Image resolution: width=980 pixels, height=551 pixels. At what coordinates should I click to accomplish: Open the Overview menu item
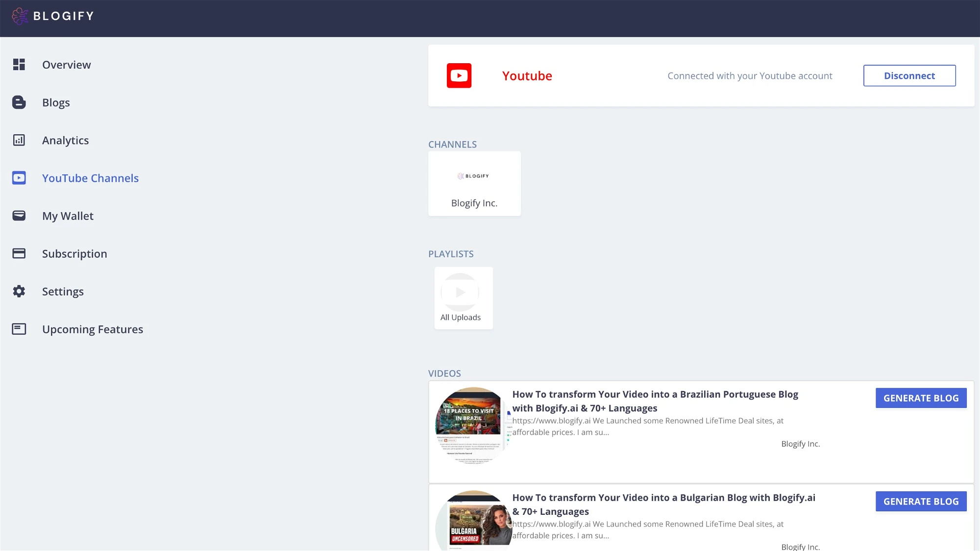(67, 65)
